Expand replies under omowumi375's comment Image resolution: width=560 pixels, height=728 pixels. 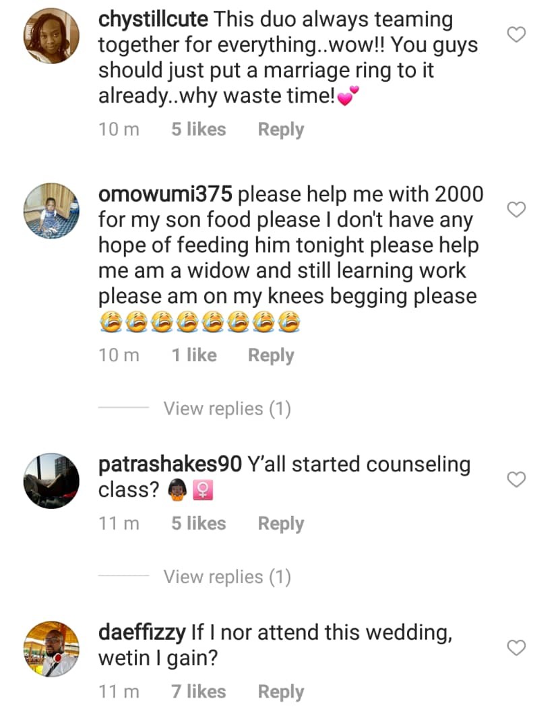(226, 408)
